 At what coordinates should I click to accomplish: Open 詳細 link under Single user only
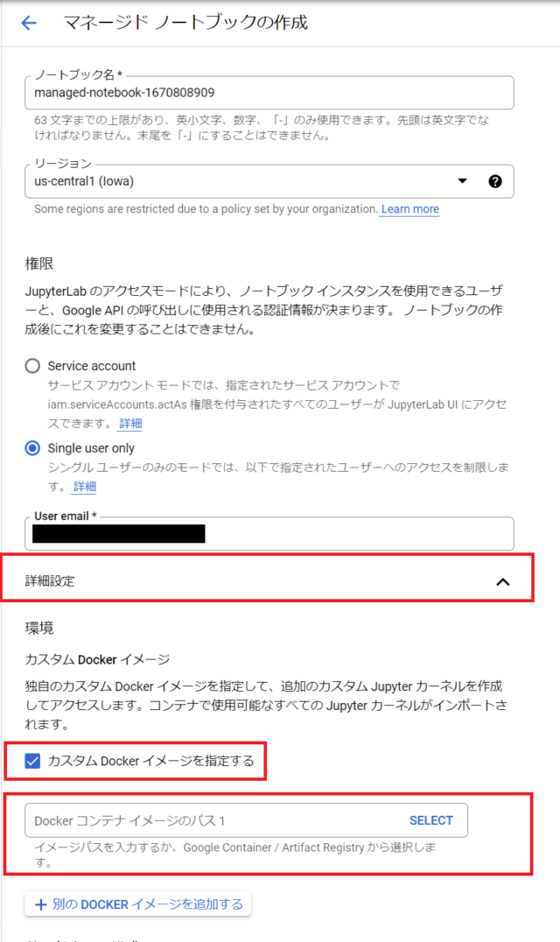coord(85,487)
